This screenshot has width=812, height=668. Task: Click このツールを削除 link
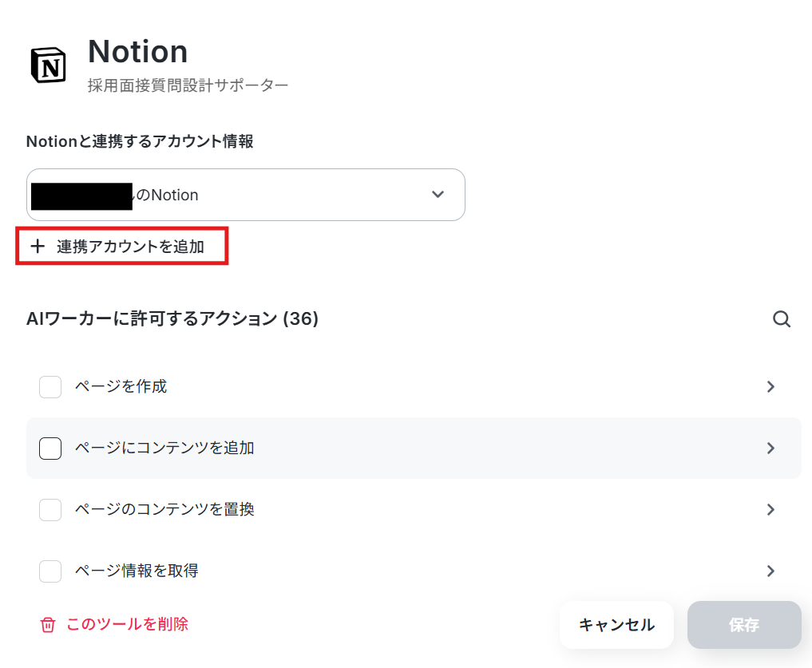[128, 624]
